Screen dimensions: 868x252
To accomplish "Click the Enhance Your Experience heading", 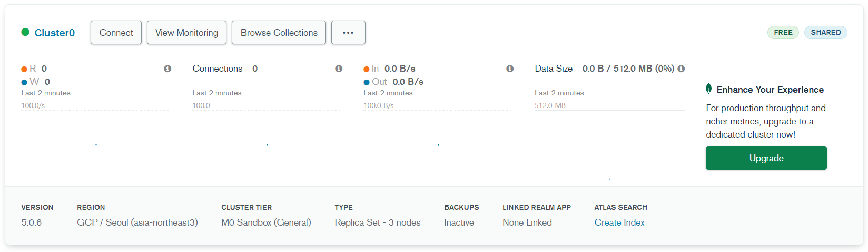I will coord(770,90).
